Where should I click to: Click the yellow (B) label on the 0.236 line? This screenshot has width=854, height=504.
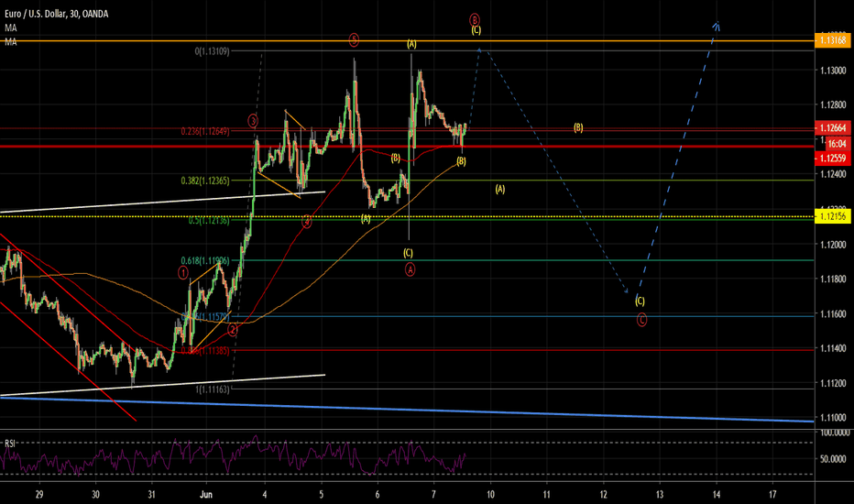[578, 128]
